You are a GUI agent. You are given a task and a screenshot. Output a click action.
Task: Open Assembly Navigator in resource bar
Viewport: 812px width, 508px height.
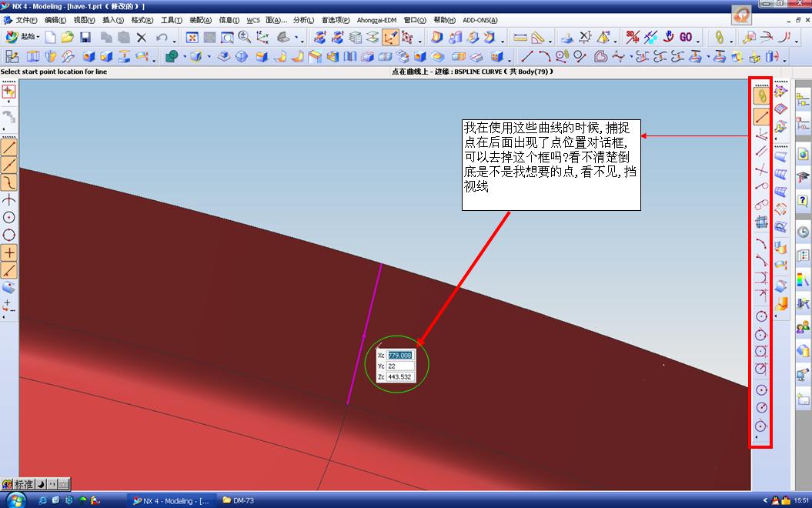click(803, 100)
